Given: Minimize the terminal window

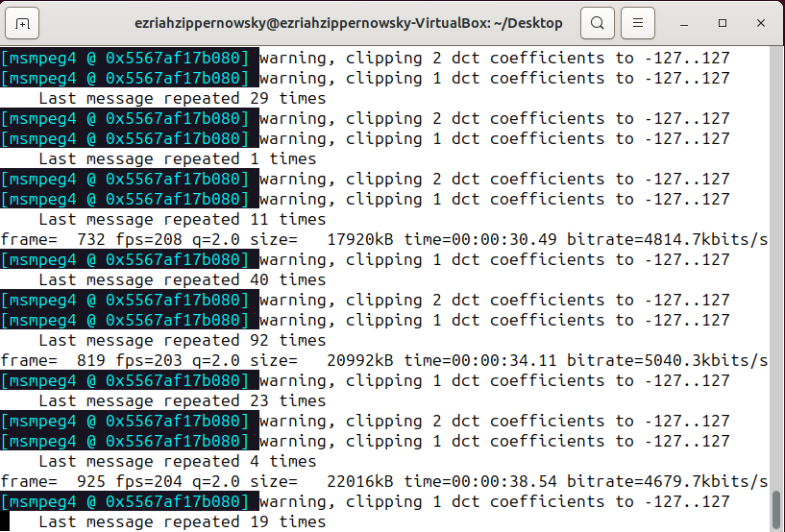Looking at the screenshot, I should pyautogui.click(x=684, y=23).
